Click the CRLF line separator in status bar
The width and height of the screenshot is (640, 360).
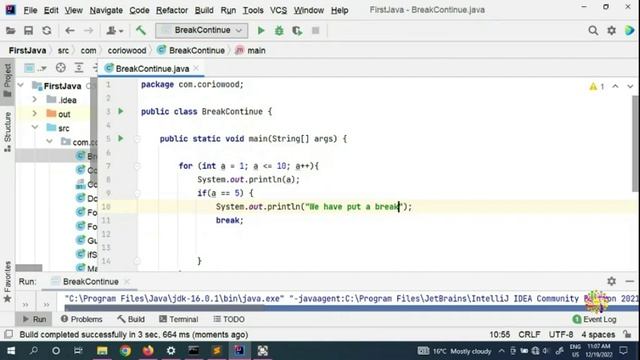coord(529,334)
